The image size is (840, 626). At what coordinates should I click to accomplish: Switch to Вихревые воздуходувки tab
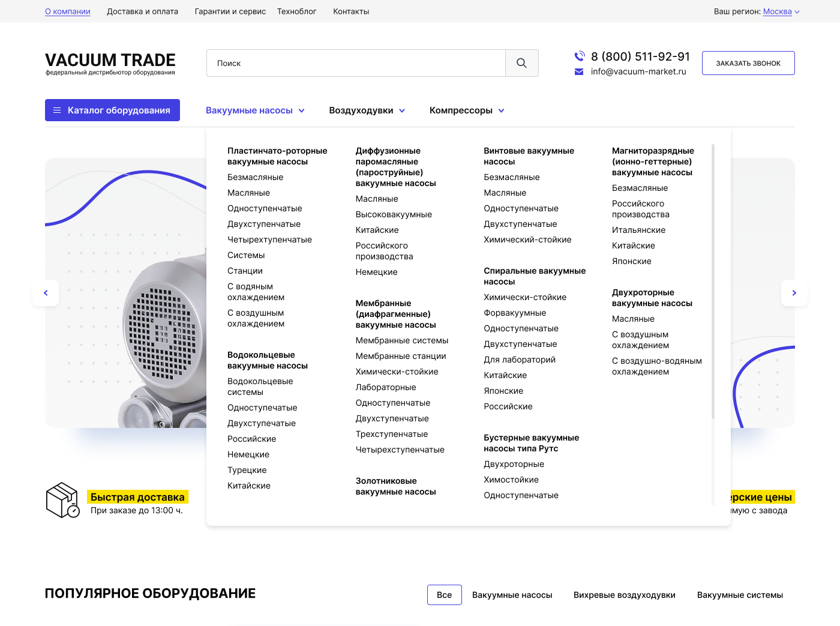pos(624,595)
